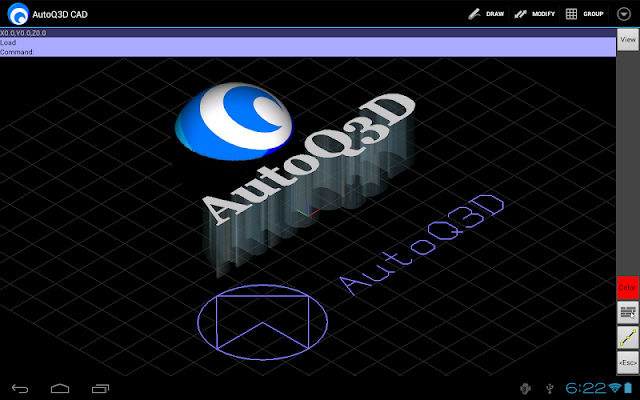Click the View button
640x400 pixels.
tap(628, 40)
